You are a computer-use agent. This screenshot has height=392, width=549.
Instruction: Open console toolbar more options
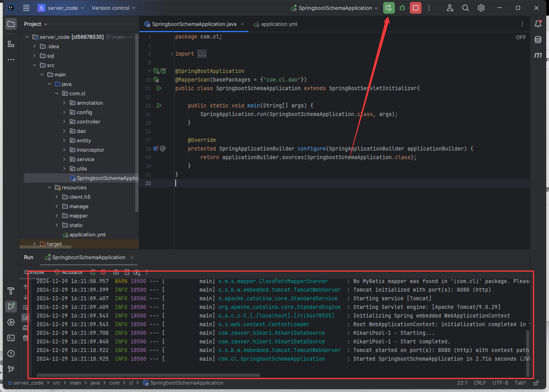tap(147, 272)
